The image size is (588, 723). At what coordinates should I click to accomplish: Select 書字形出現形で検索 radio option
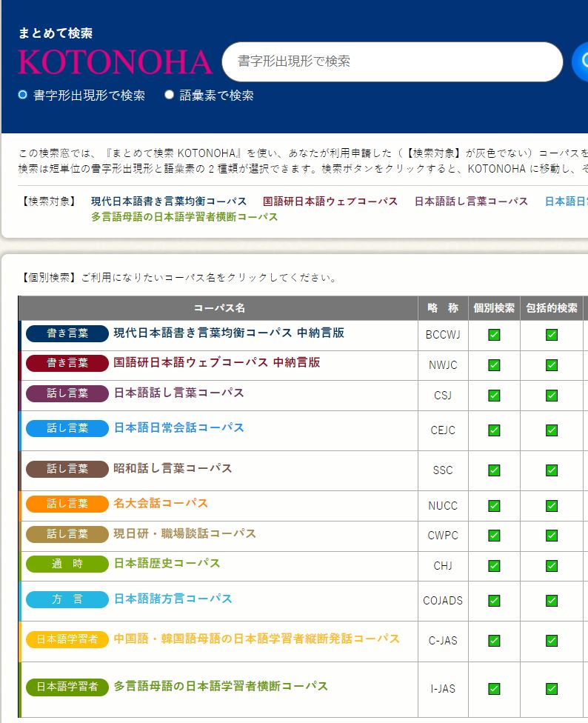22,95
